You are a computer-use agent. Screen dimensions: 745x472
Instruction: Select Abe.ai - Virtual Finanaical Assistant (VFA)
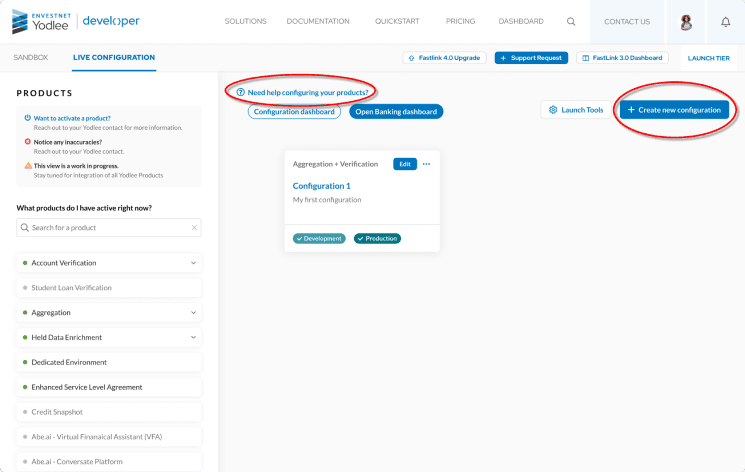coord(109,436)
